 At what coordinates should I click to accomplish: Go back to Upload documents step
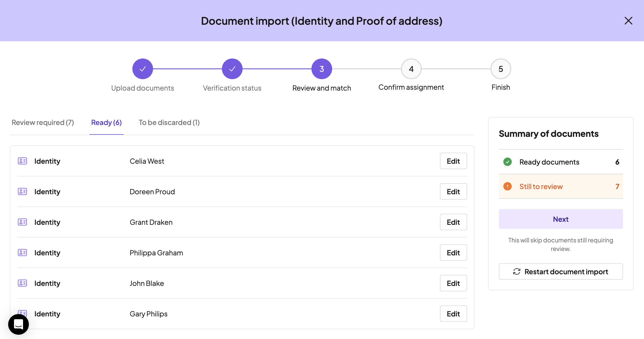142,69
